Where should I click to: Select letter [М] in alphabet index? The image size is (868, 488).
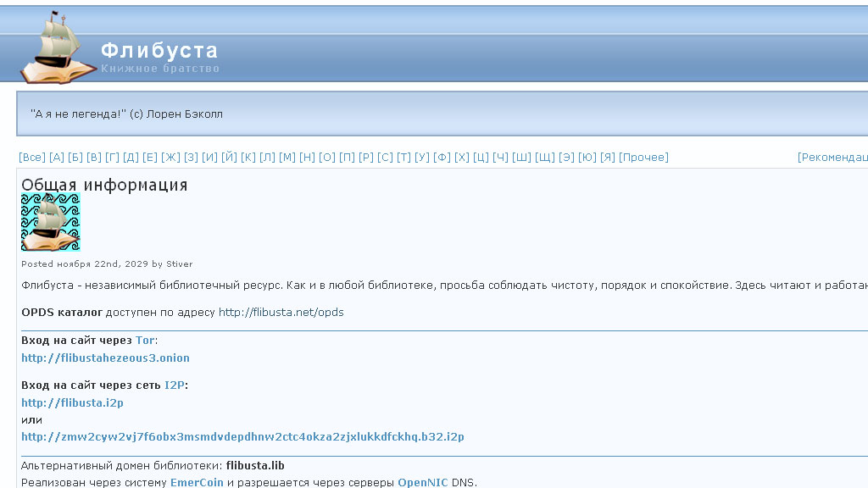pyautogui.click(x=287, y=158)
